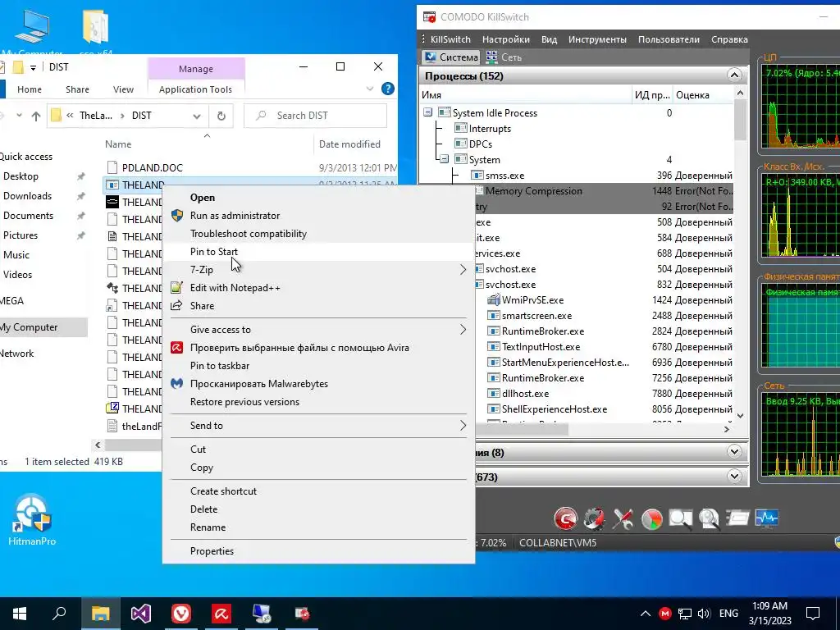Click the volume speaker tray icon
The image size is (840, 630).
pyautogui.click(x=704, y=614)
